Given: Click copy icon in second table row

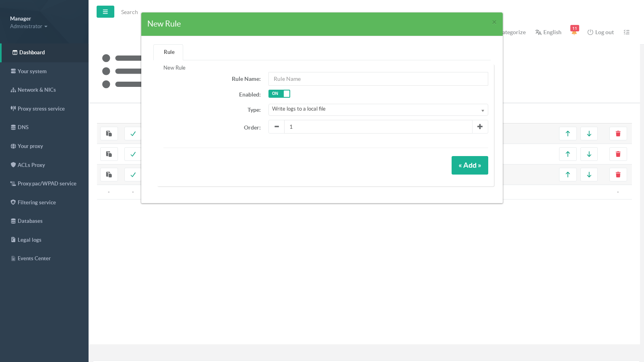Looking at the screenshot, I should click(109, 154).
